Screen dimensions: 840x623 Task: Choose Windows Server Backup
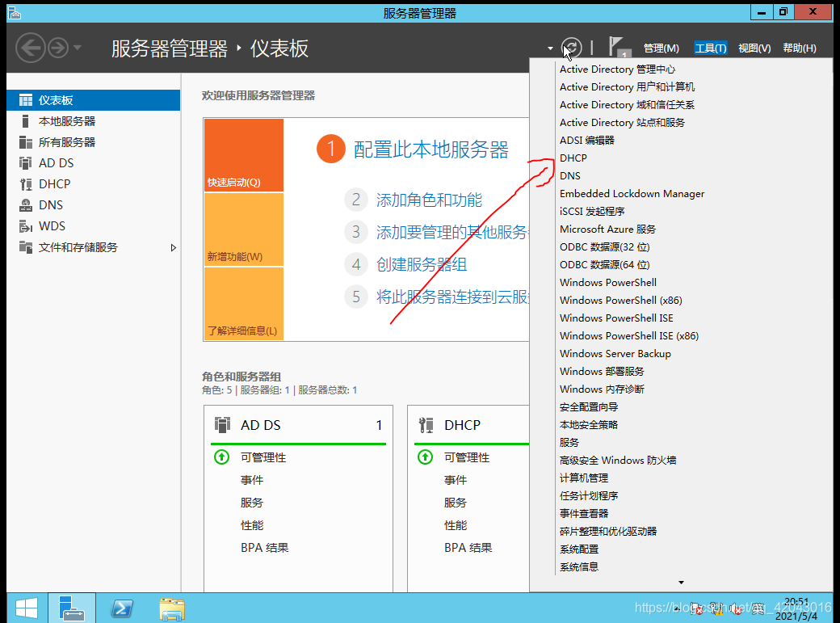pyautogui.click(x=615, y=353)
